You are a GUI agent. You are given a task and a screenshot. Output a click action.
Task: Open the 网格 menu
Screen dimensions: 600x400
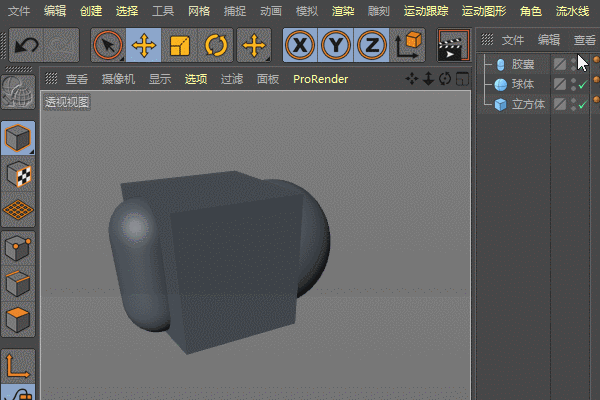click(x=199, y=11)
